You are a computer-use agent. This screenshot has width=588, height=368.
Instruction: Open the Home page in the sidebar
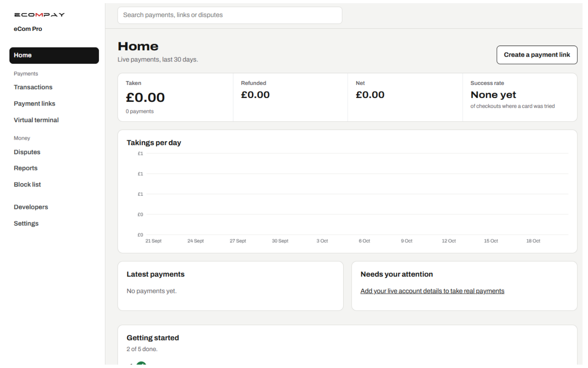coord(54,55)
